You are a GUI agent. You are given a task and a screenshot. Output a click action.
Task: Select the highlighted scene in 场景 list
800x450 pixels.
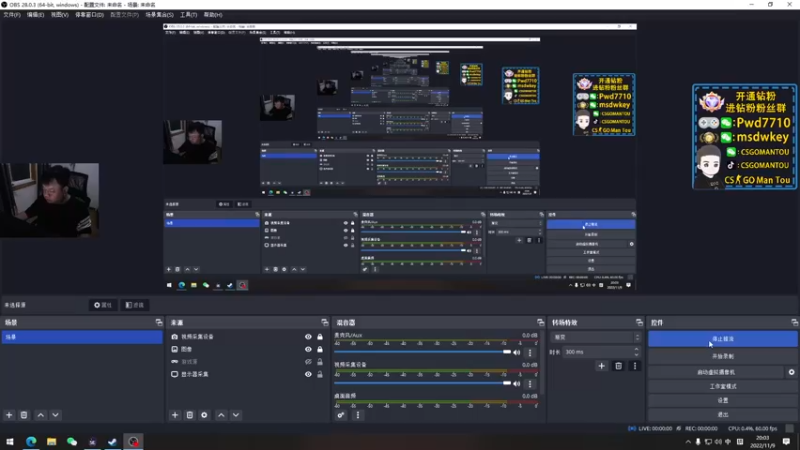click(82, 337)
